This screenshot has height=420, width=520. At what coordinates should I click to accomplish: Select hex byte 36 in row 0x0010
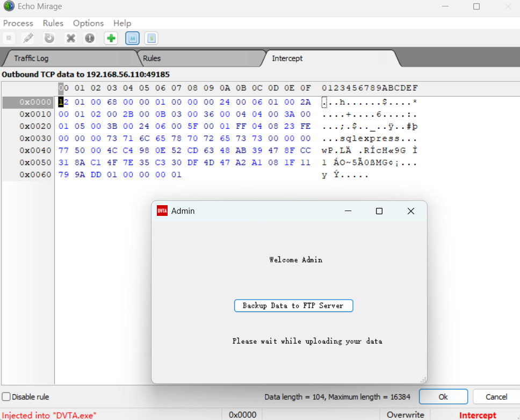(208, 114)
